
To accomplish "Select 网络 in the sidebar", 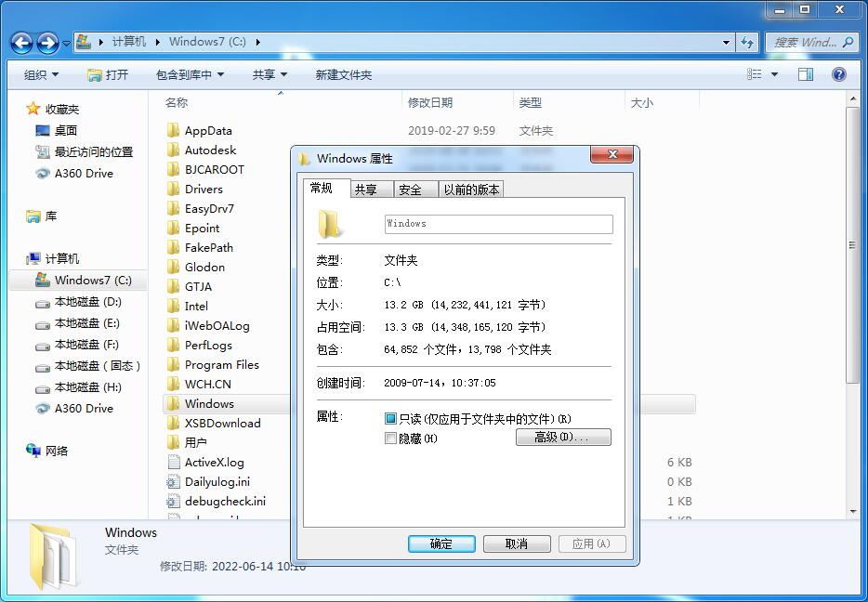I will click(x=55, y=451).
